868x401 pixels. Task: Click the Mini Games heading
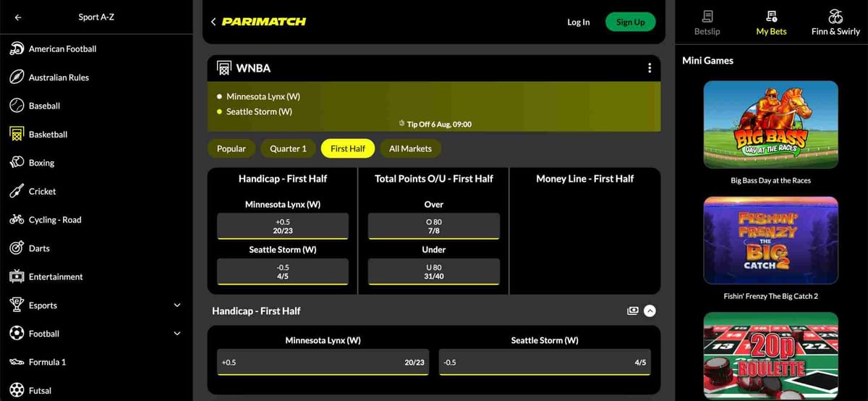click(707, 61)
